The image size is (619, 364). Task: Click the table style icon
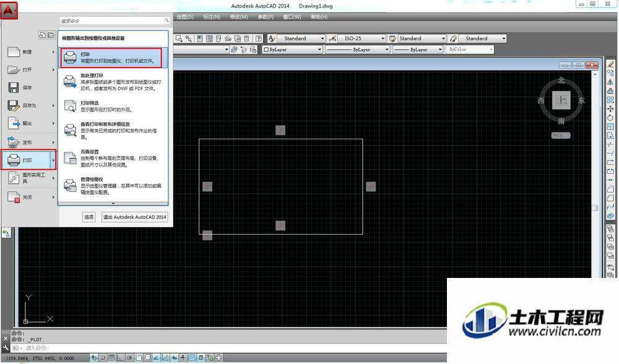pyautogui.click(x=392, y=38)
